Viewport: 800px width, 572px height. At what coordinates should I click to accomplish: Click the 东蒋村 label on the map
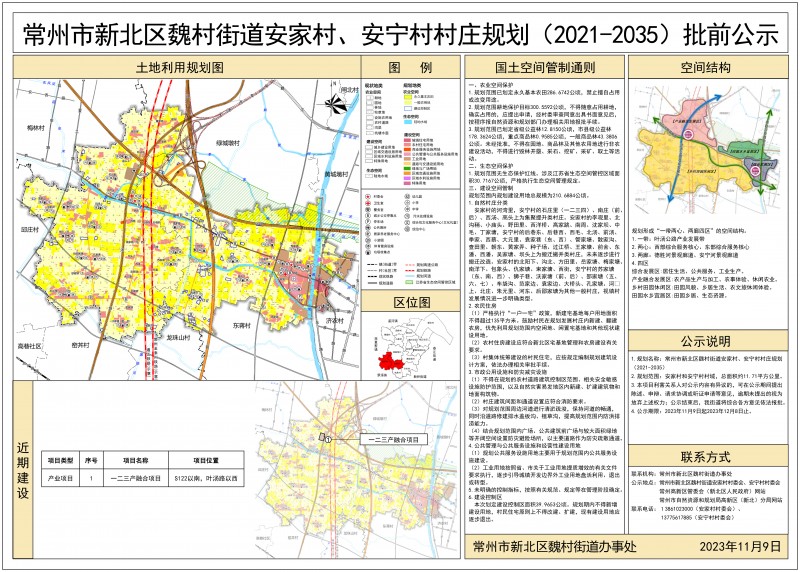click(x=241, y=325)
